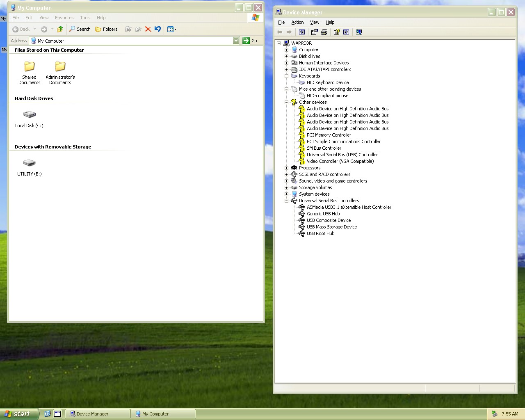Viewport: 525px width, 420px height.
Task: Select SM Bus Controller device
Action: point(324,148)
